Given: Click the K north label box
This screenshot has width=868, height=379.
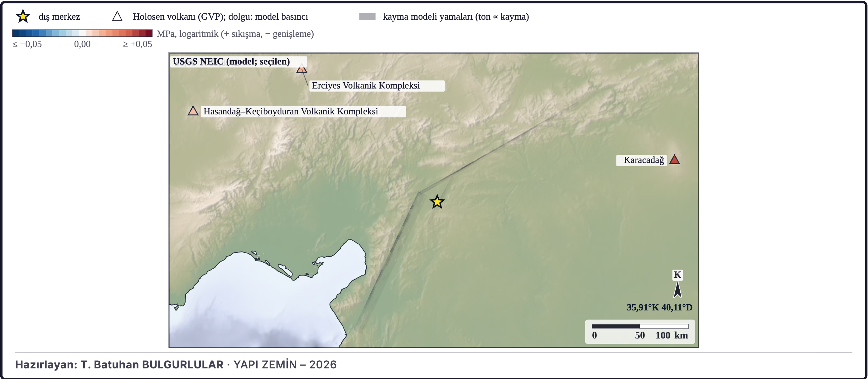Looking at the screenshot, I should (x=677, y=275).
